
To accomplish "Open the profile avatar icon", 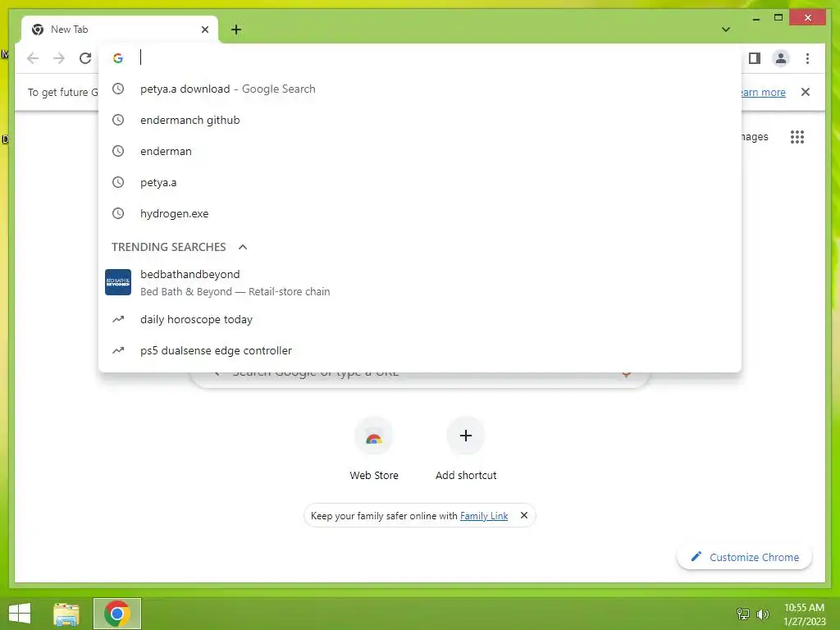I will [781, 58].
